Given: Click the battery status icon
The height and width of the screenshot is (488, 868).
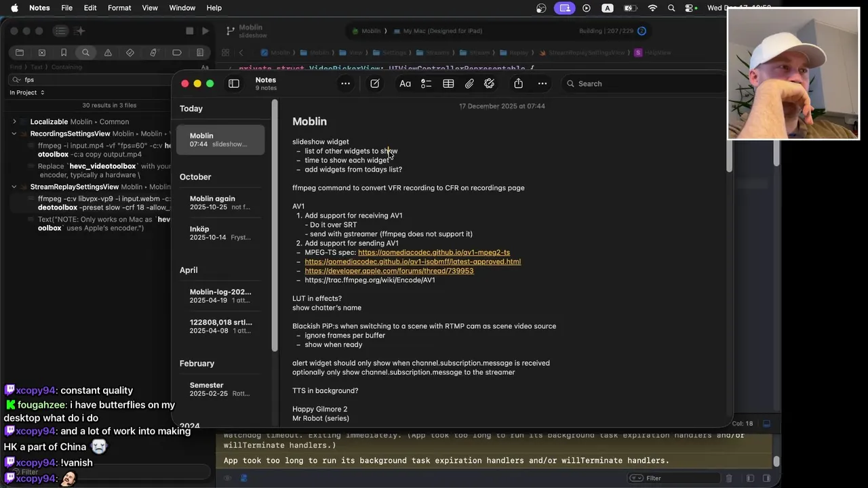Looking at the screenshot, I should [x=630, y=8].
